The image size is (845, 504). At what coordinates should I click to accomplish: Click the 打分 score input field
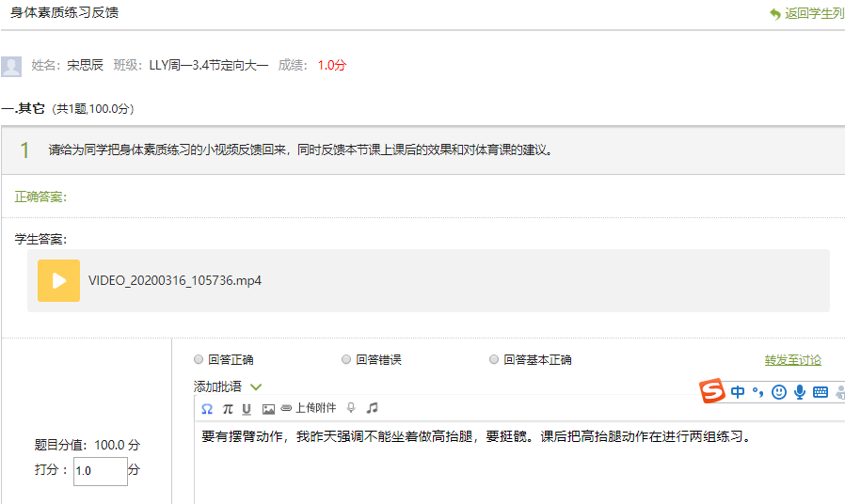pos(100,471)
